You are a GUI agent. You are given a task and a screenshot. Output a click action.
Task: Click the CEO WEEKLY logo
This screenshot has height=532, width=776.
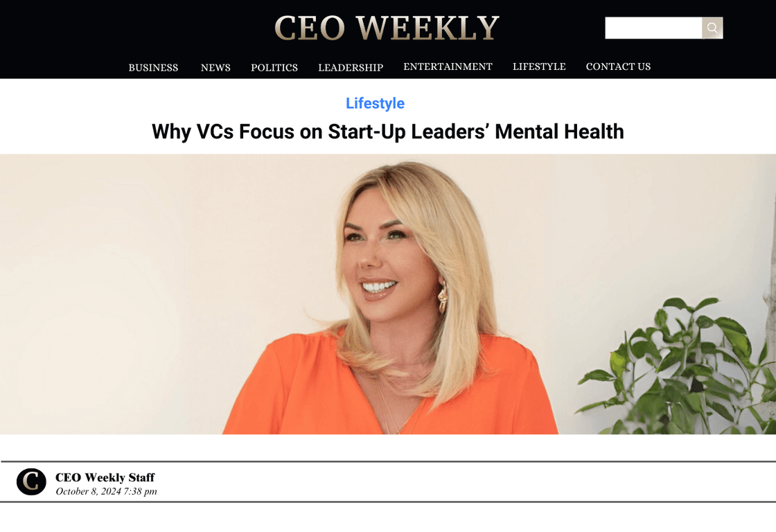pyautogui.click(x=387, y=28)
